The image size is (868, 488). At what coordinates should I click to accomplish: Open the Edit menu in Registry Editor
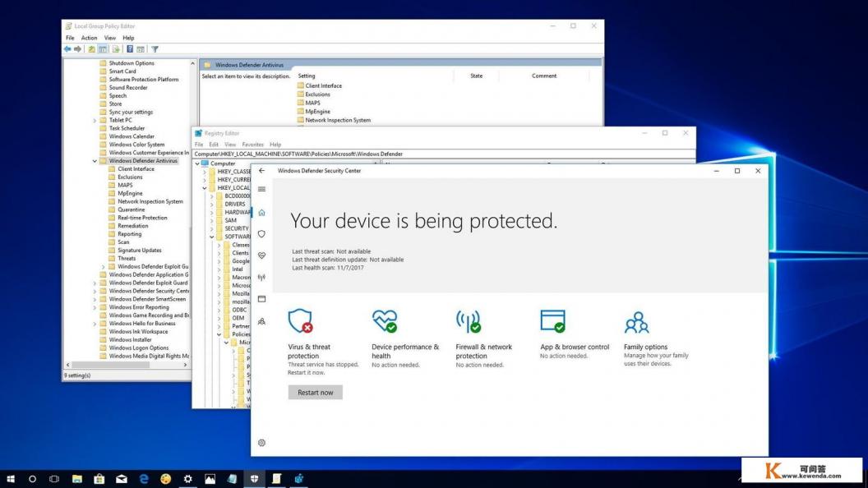[x=214, y=145]
